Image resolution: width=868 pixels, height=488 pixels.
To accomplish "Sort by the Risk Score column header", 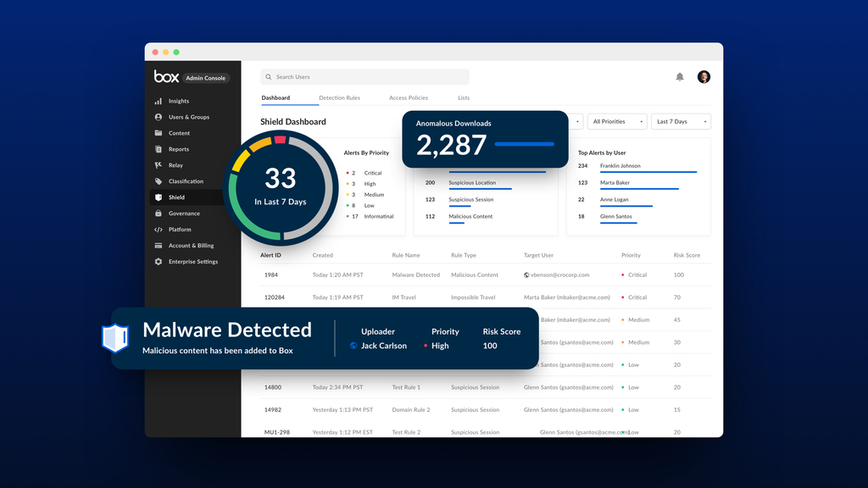I will coord(687,255).
